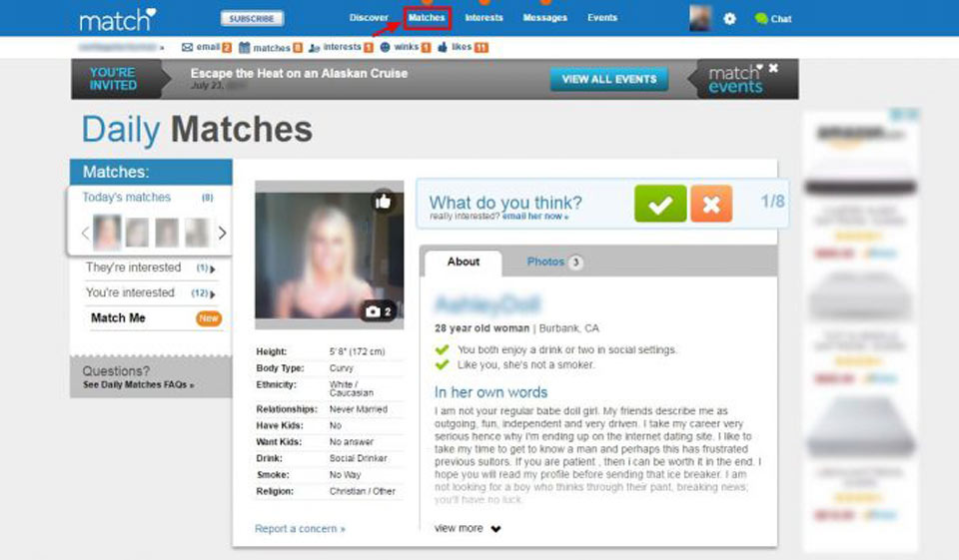
Task: Open See Daily Matches FAQs link
Action: click(x=138, y=384)
